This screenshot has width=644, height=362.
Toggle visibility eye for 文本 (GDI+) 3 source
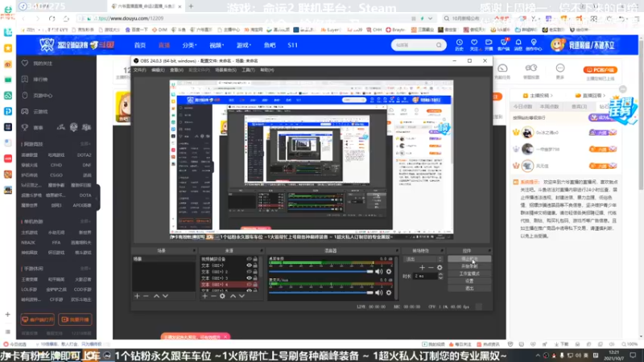(249, 278)
